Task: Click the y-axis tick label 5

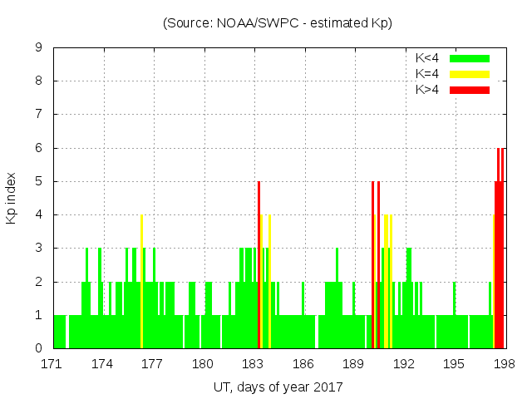Action: tap(39, 181)
